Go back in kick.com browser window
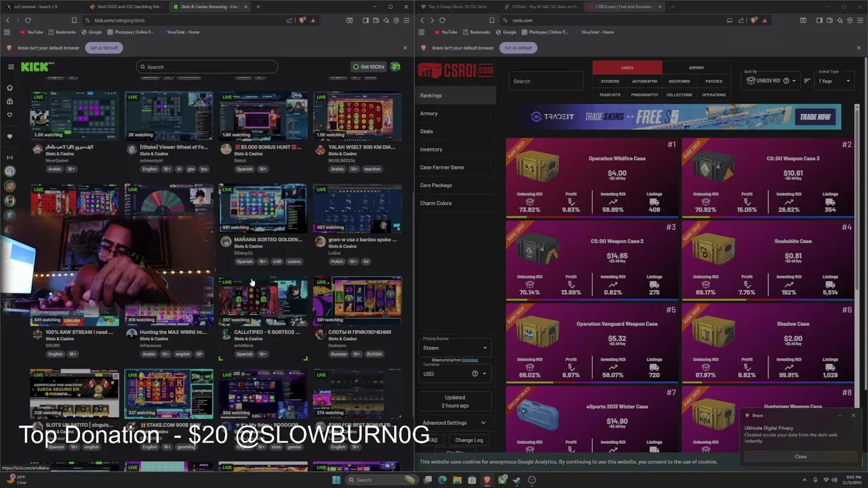The width and height of the screenshot is (868, 488). 7,20
